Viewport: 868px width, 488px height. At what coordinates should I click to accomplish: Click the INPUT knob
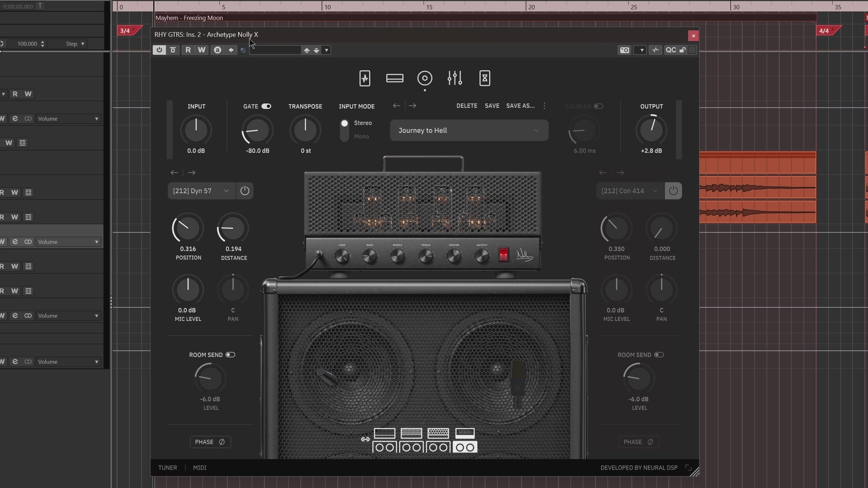point(196,130)
